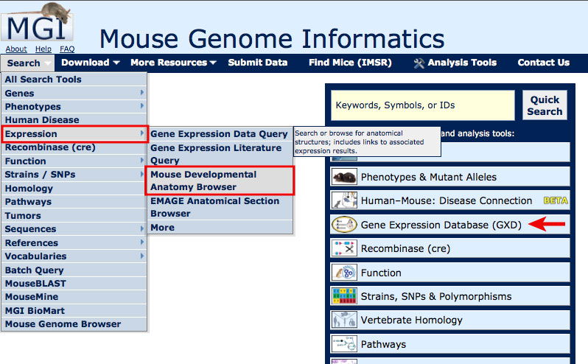Click the Function GO icon
The image size is (588, 364).
pyautogui.click(x=344, y=273)
